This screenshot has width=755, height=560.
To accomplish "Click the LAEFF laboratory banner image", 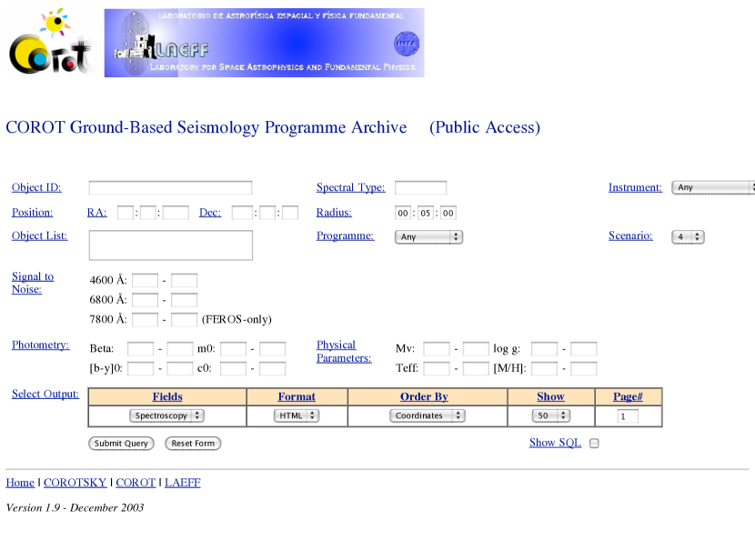I will [264, 43].
